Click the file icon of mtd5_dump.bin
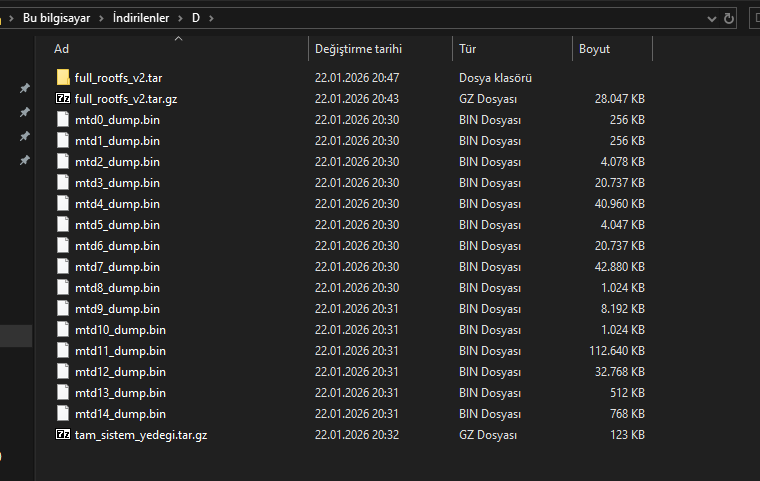The height and width of the screenshot is (481, 760). tap(63, 224)
